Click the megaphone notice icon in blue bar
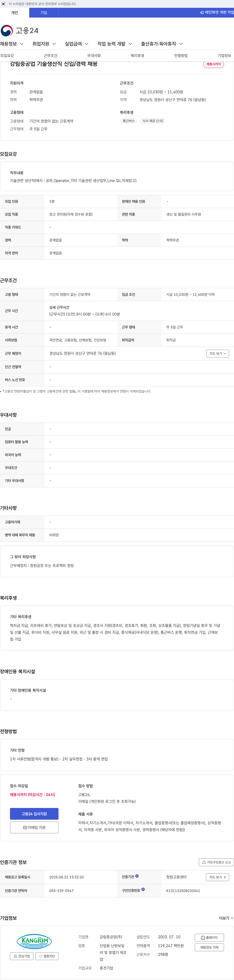Screen dimensions: 234x980 point(202,13)
